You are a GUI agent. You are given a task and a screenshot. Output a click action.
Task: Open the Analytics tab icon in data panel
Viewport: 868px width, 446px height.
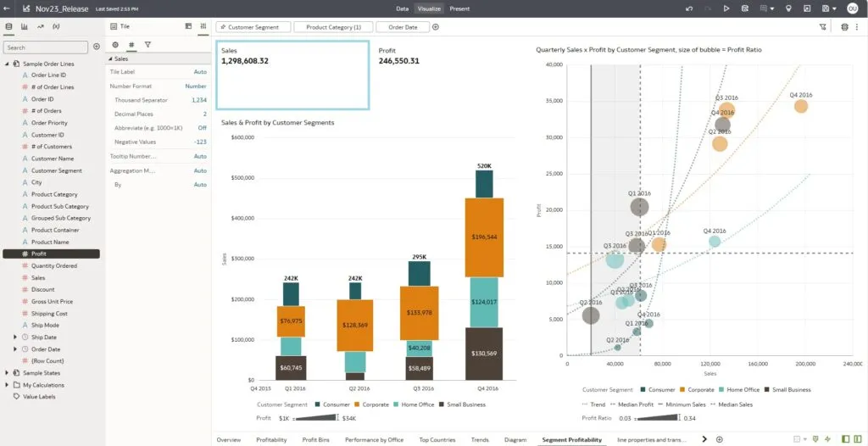[x=40, y=27]
